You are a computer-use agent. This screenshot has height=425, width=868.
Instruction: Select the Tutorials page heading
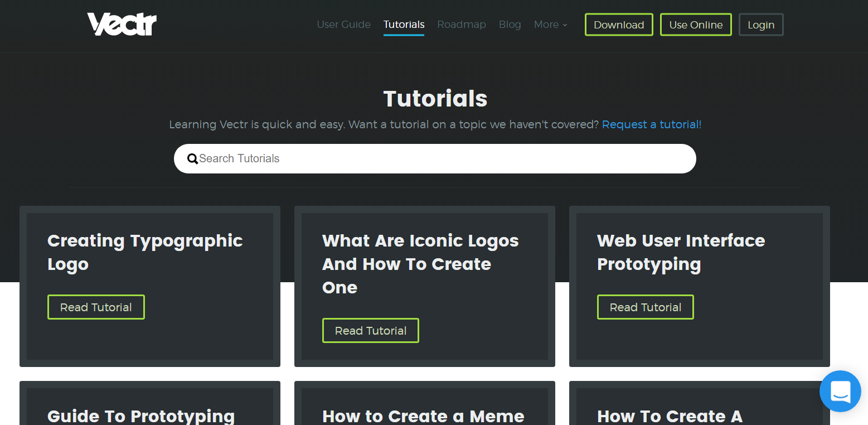click(x=435, y=99)
